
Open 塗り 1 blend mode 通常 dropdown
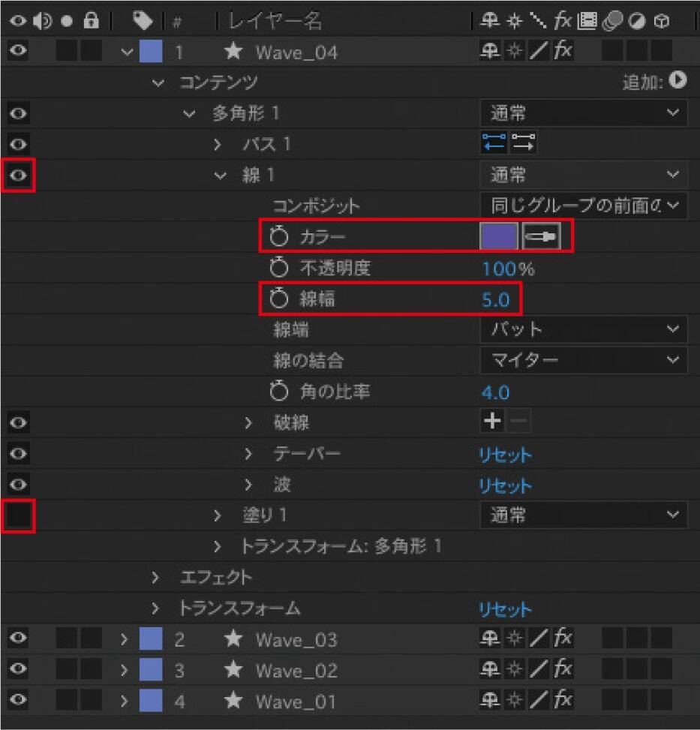[584, 515]
